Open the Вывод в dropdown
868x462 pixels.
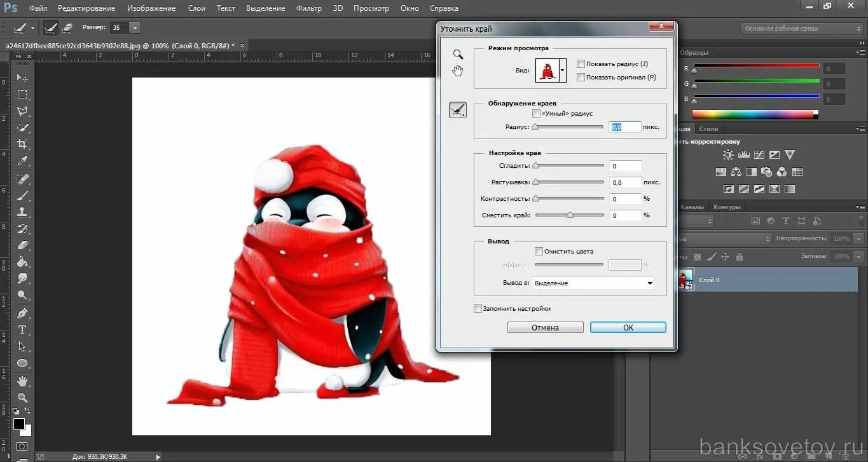[594, 283]
